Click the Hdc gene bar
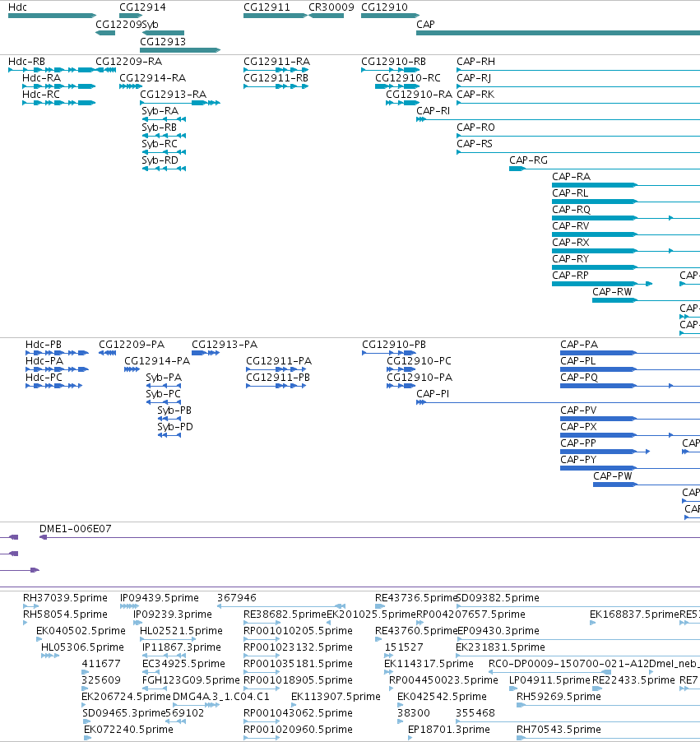The image size is (700, 742). 52,16
